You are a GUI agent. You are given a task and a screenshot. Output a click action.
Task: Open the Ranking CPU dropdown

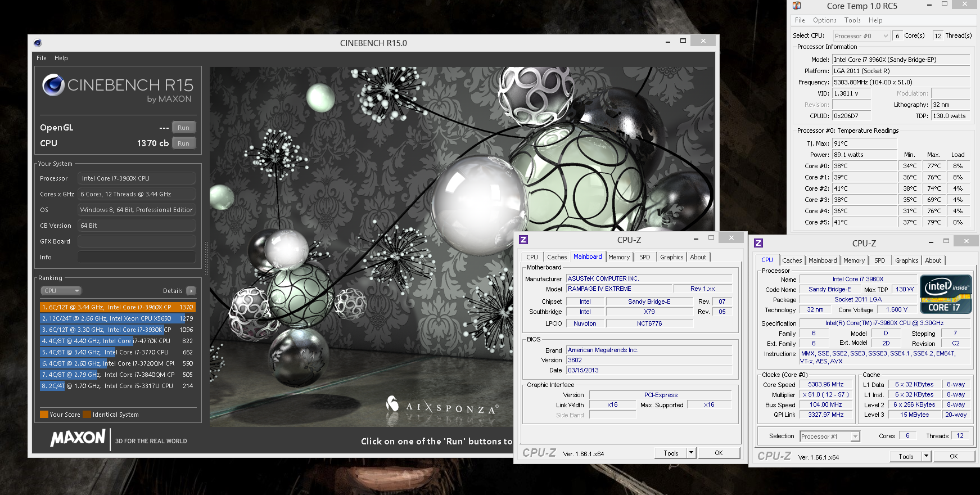click(61, 291)
